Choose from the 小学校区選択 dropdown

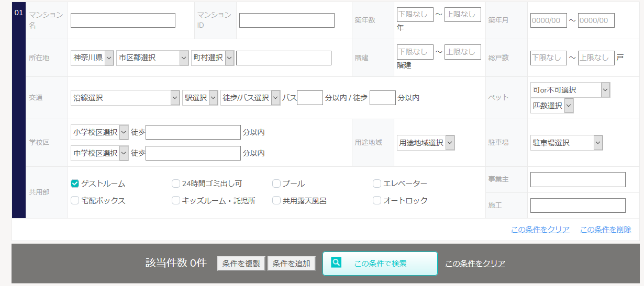(99, 132)
